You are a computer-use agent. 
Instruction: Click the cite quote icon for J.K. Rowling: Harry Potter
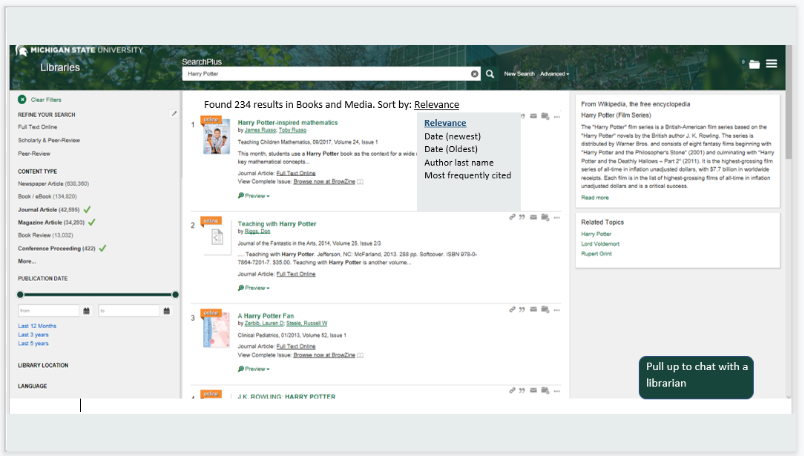(x=522, y=390)
